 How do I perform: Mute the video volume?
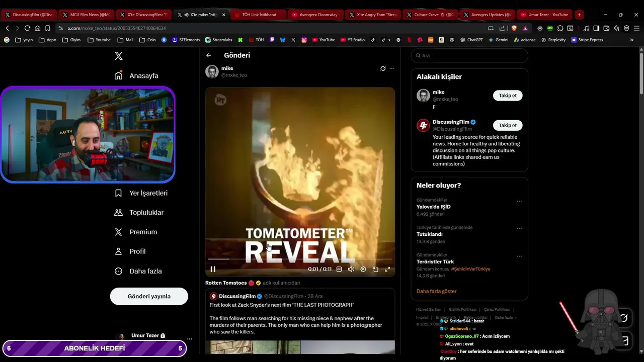(x=351, y=269)
